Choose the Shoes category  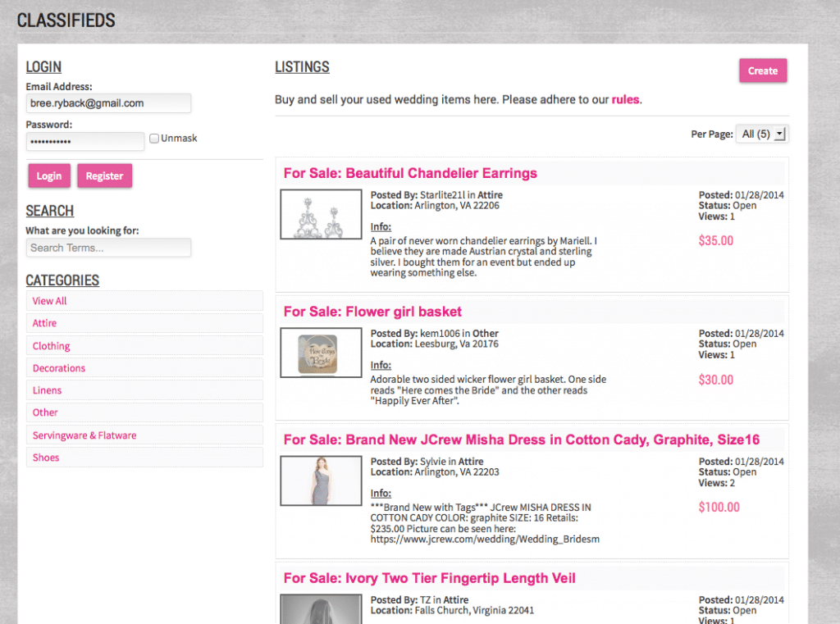(46, 458)
